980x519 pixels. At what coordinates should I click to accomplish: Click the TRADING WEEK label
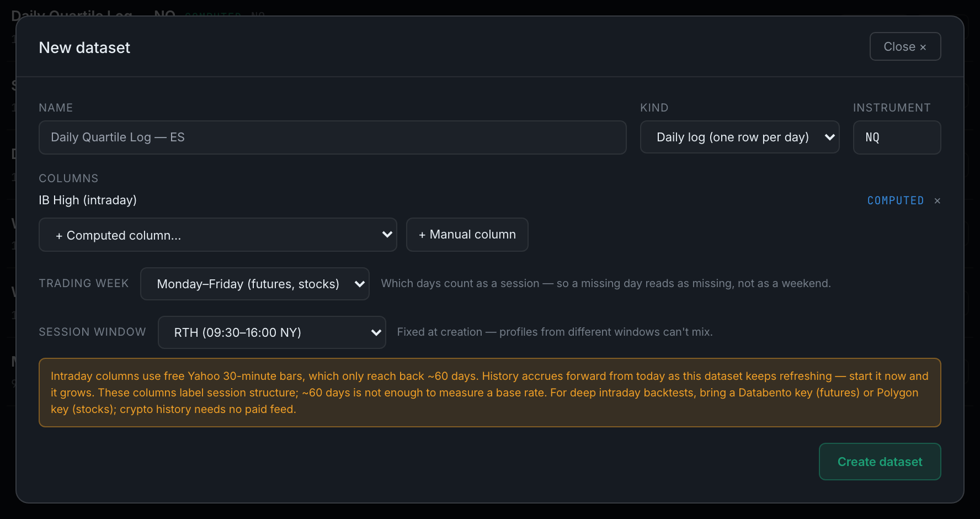pos(84,283)
